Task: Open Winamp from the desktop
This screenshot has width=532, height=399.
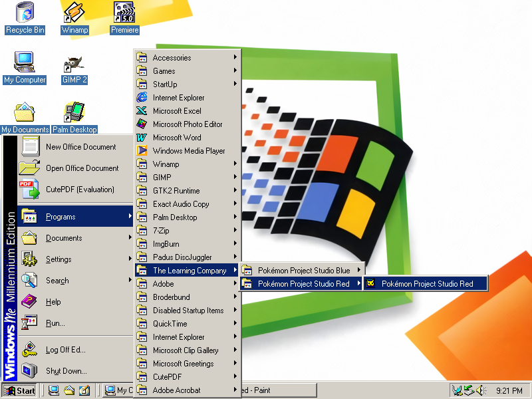Action: pyautogui.click(x=74, y=13)
